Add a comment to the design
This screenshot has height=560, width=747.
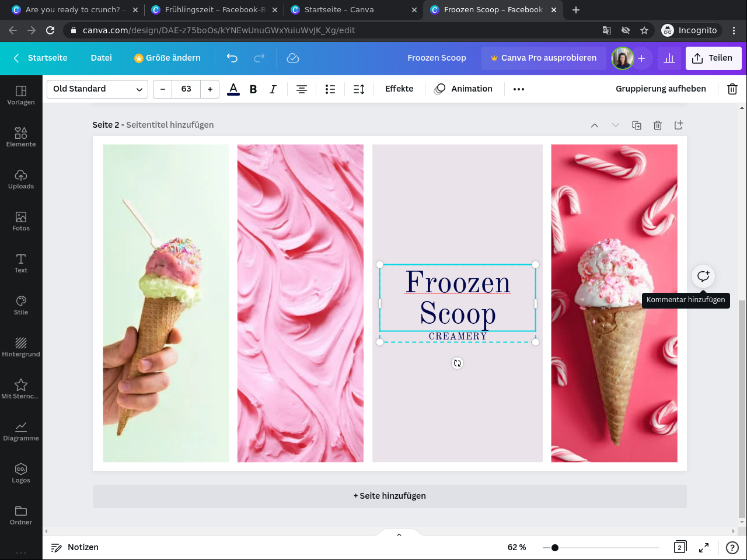tap(703, 276)
